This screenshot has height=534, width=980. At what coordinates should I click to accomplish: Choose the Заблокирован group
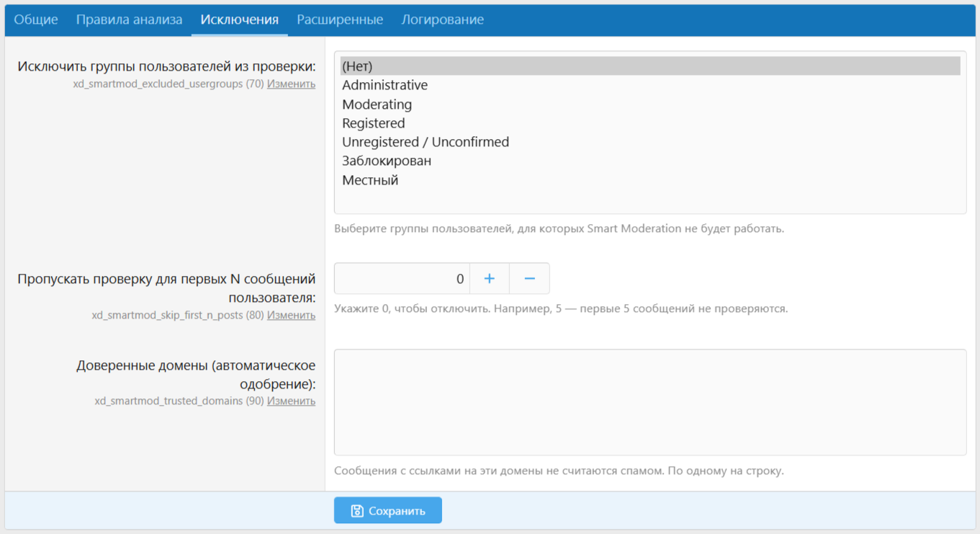[x=387, y=161]
